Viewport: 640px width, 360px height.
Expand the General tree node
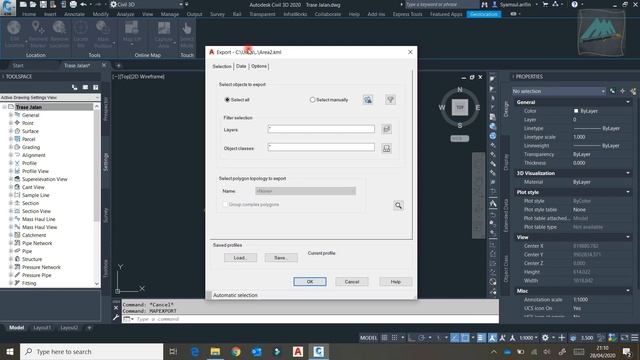tap(11, 115)
